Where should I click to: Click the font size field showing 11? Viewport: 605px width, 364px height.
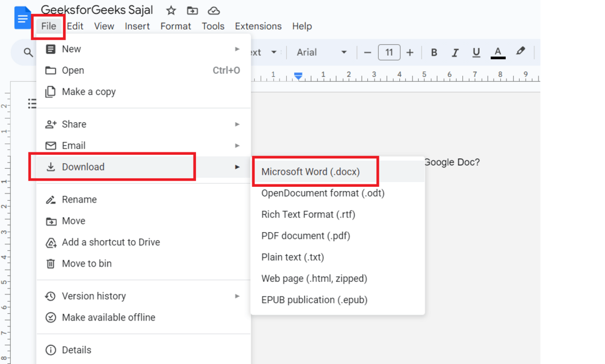tap(389, 52)
